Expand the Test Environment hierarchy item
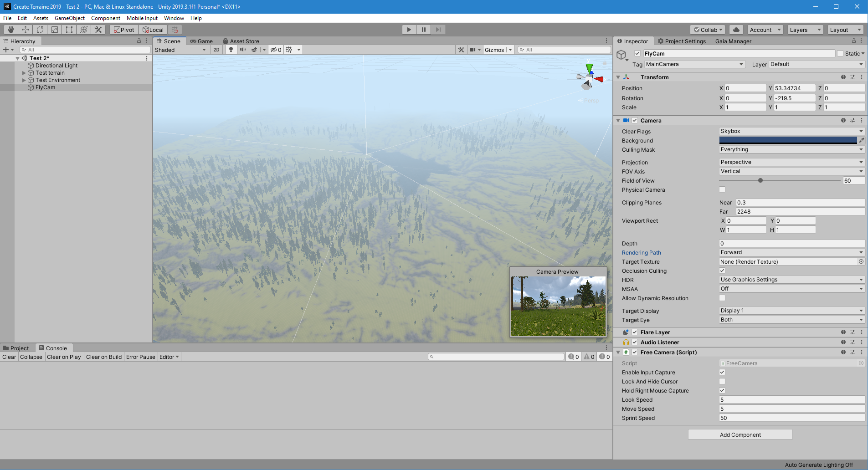 24,80
